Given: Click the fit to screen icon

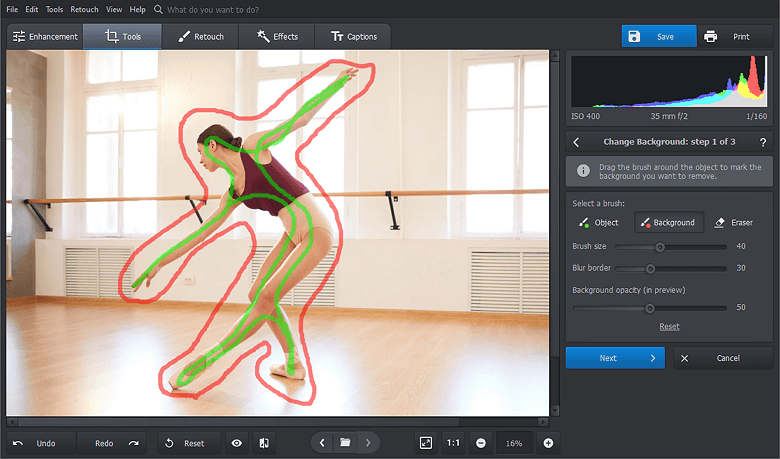Looking at the screenshot, I should coord(426,443).
